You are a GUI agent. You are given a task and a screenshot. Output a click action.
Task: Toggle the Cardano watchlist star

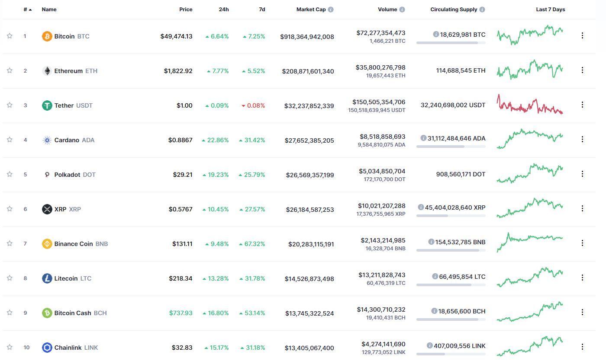click(x=10, y=140)
